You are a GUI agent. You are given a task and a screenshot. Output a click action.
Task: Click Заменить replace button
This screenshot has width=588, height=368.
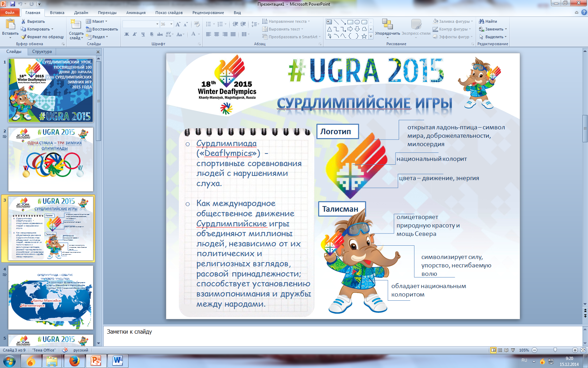[493, 29]
